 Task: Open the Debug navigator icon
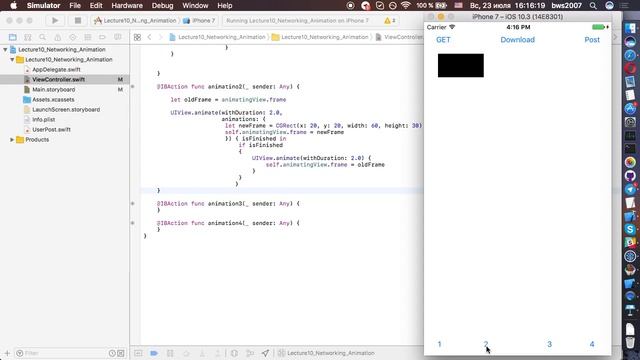88,37
